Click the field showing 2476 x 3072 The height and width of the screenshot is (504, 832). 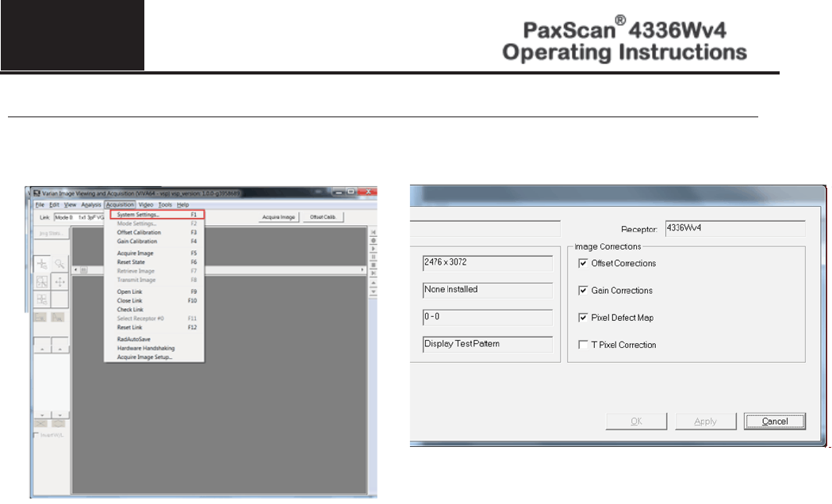(488, 263)
